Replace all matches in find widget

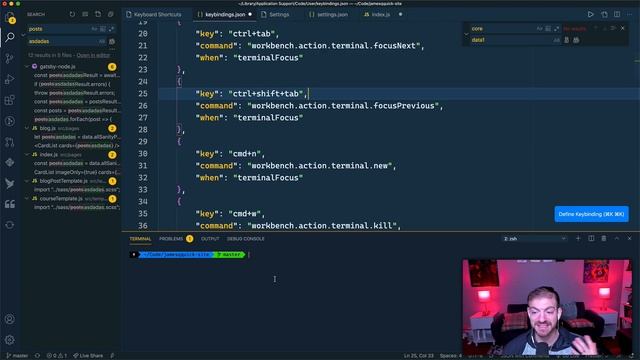[576, 40]
